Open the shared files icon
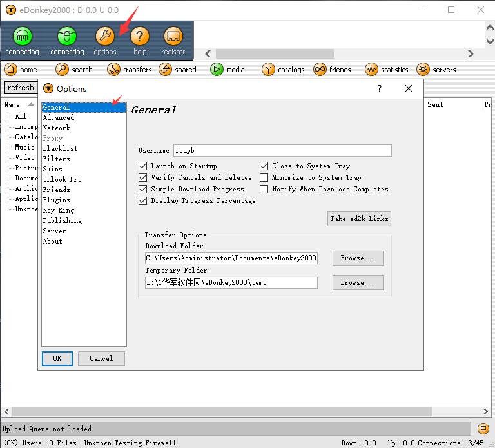Image resolution: width=495 pixels, height=448 pixels. coord(165,69)
